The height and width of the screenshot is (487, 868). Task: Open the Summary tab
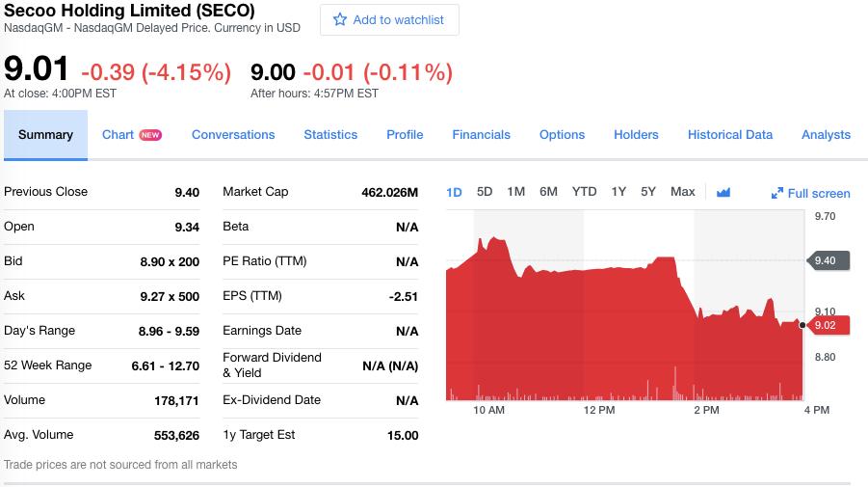(x=45, y=135)
